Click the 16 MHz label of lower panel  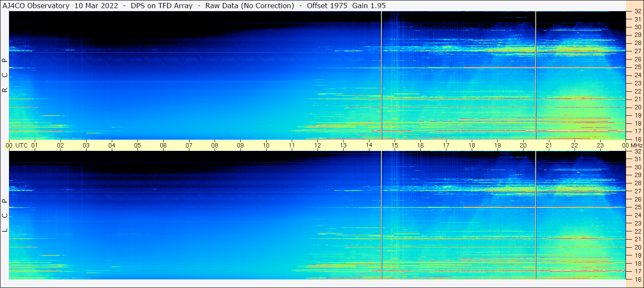[x=638, y=279]
